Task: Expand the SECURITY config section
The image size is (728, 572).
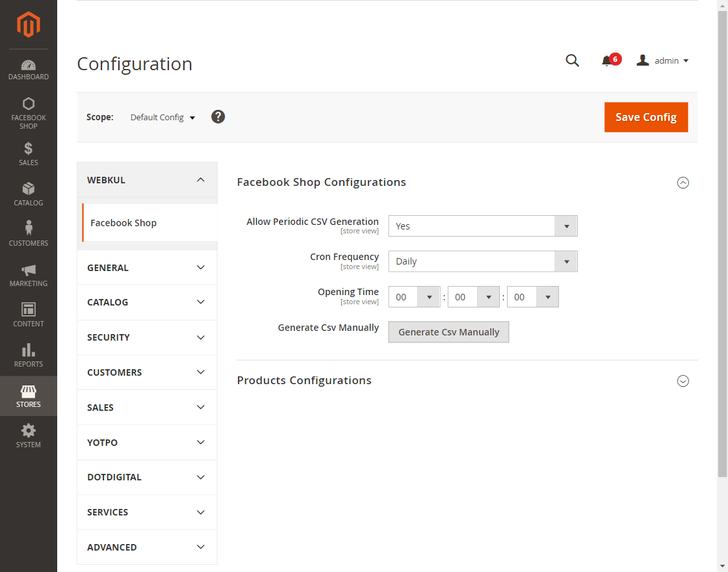Action: [x=147, y=337]
